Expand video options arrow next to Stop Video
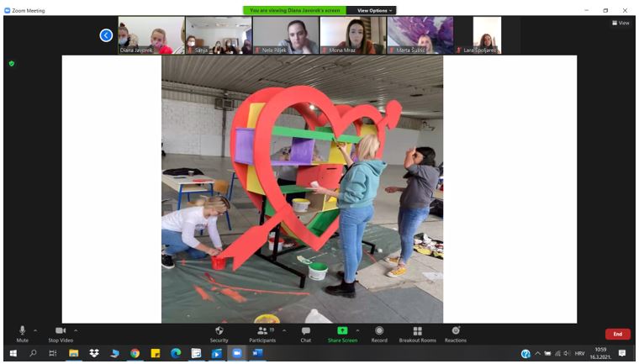The width and height of the screenshot is (639, 364). pyautogui.click(x=76, y=330)
